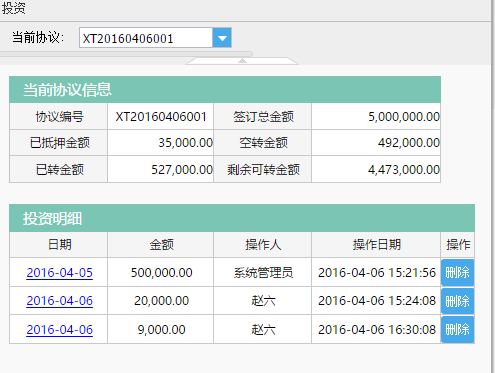
Task: Select the 空转金额 value 492,000.00
Action: click(x=409, y=143)
